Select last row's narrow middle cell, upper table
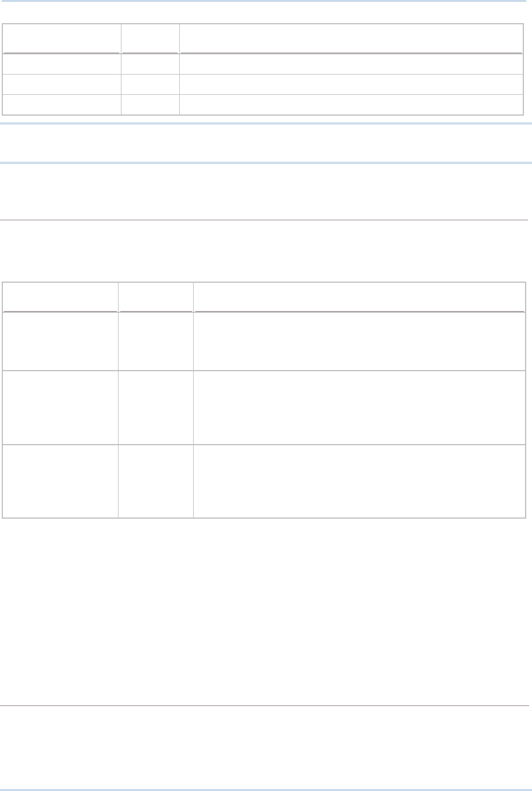The height and width of the screenshot is (791, 532). (x=150, y=105)
